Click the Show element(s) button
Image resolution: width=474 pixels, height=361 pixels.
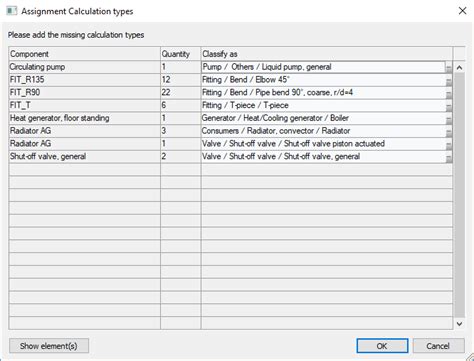tap(49, 346)
